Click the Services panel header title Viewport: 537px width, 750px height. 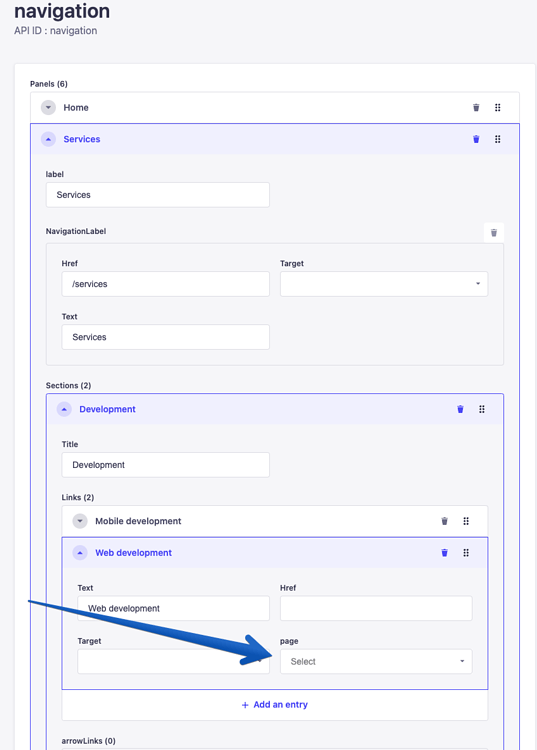click(x=82, y=139)
